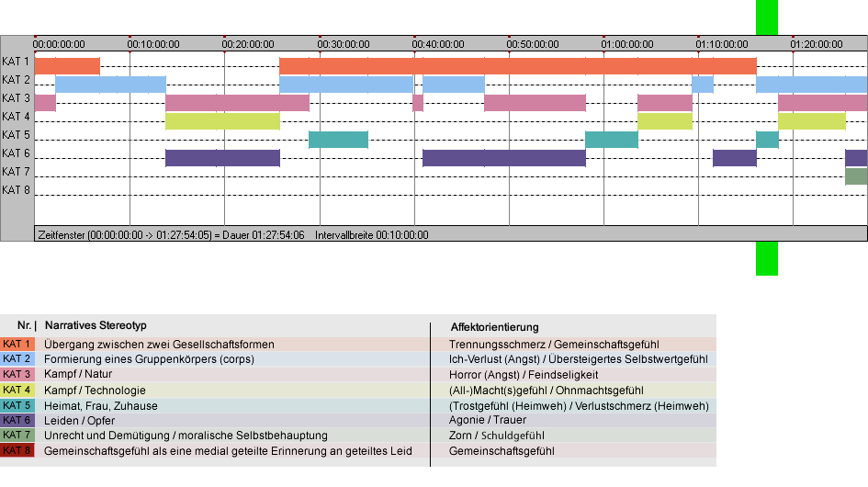Screen dimensions: 868x487
Task: Select 'Unrecht und Demütigung / moralische Selbstbehauptung'
Action: pyautogui.click(x=186, y=436)
